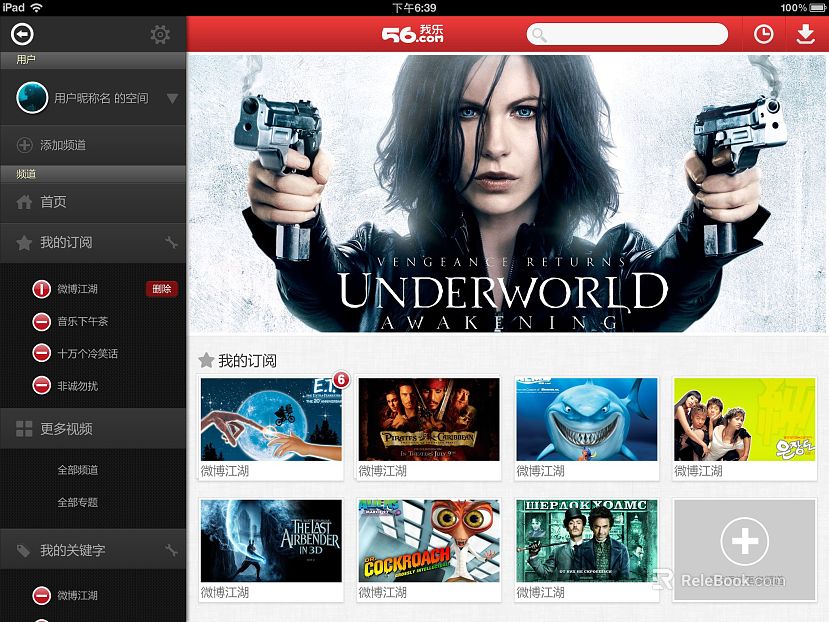Click the user avatar picture
The height and width of the screenshot is (622, 829).
pos(32,98)
